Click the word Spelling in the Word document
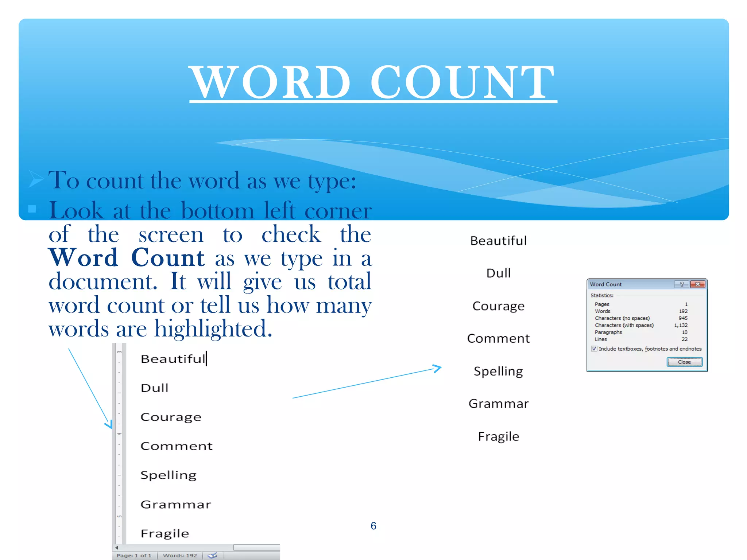This screenshot has width=747, height=560. [169, 475]
